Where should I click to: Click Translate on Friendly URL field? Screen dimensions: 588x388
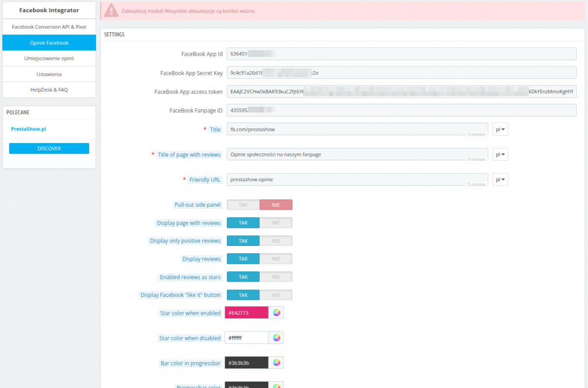point(476,184)
